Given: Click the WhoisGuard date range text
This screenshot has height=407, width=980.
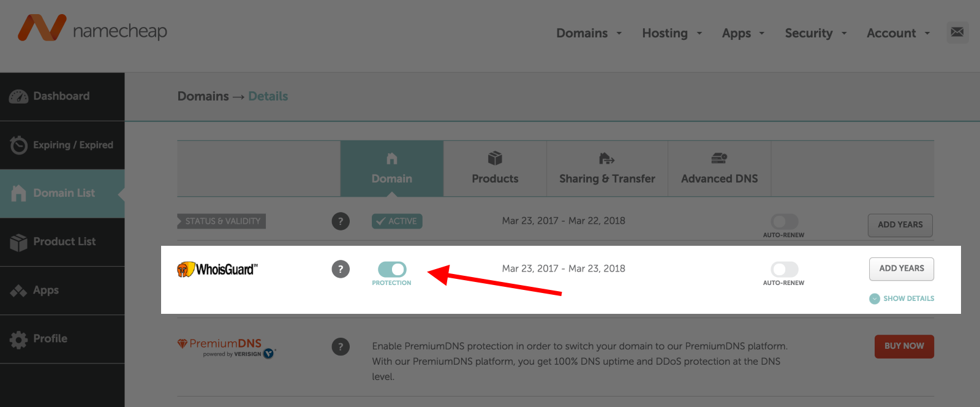Looking at the screenshot, I should [563, 268].
